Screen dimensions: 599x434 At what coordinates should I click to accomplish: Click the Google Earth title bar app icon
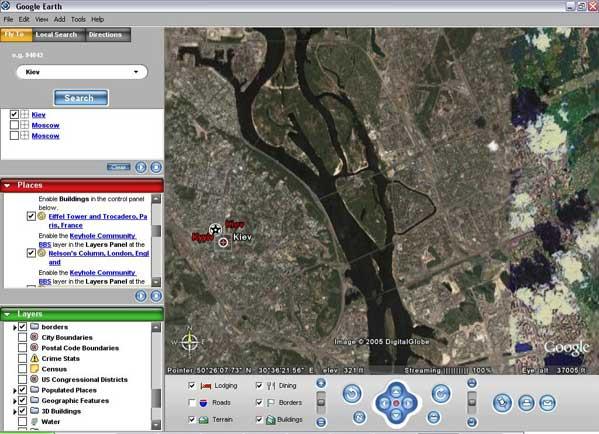click(x=6, y=6)
